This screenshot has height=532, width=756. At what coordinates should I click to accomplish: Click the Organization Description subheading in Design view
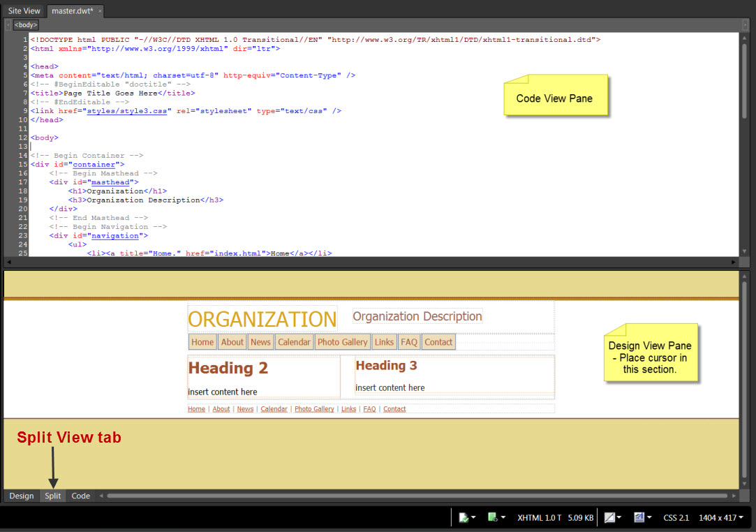pyautogui.click(x=417, y=316)
